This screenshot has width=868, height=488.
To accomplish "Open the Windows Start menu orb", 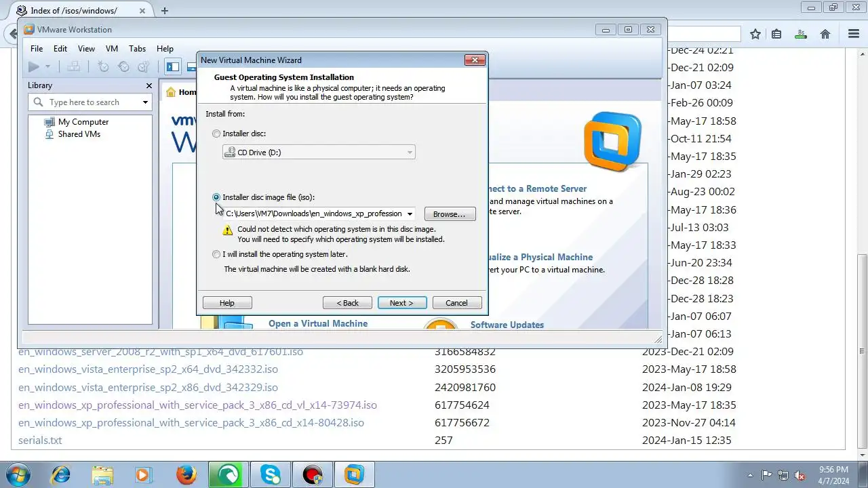I will click(x=18, y=474).
